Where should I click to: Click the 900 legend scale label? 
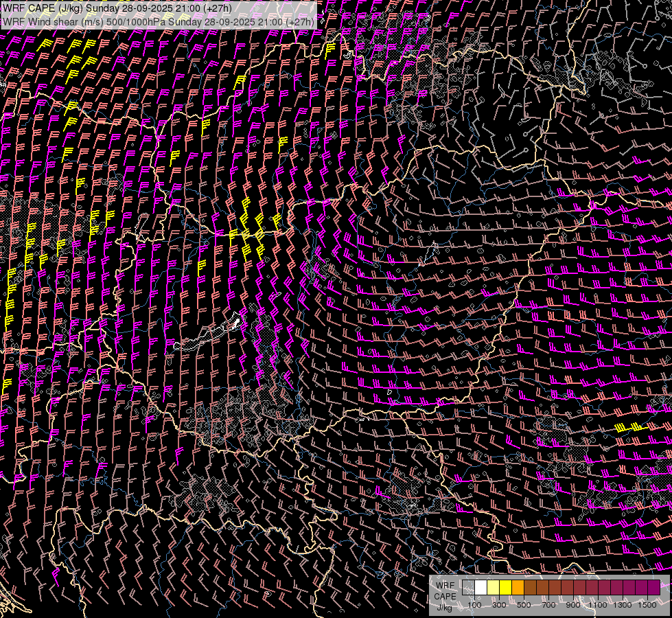coord(573,605)
